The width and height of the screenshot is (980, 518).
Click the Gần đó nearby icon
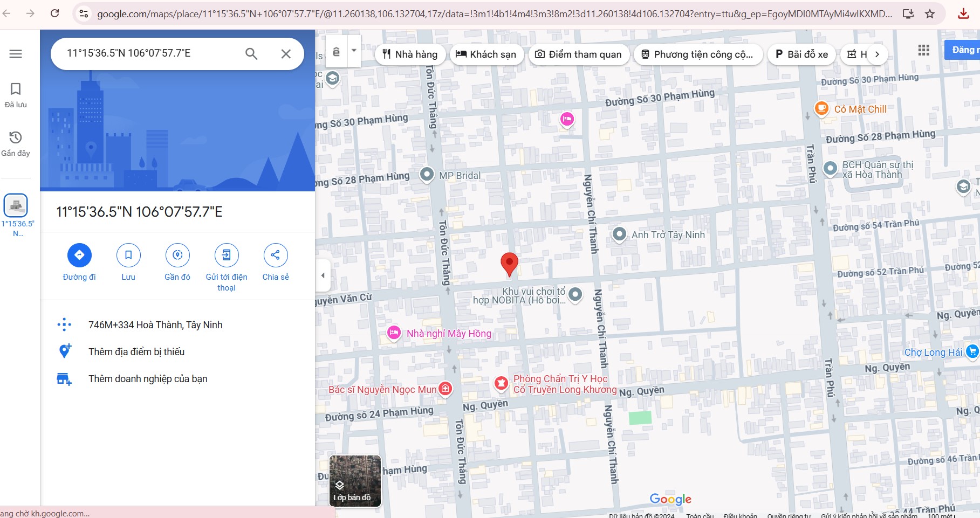[x=177, y=255]
